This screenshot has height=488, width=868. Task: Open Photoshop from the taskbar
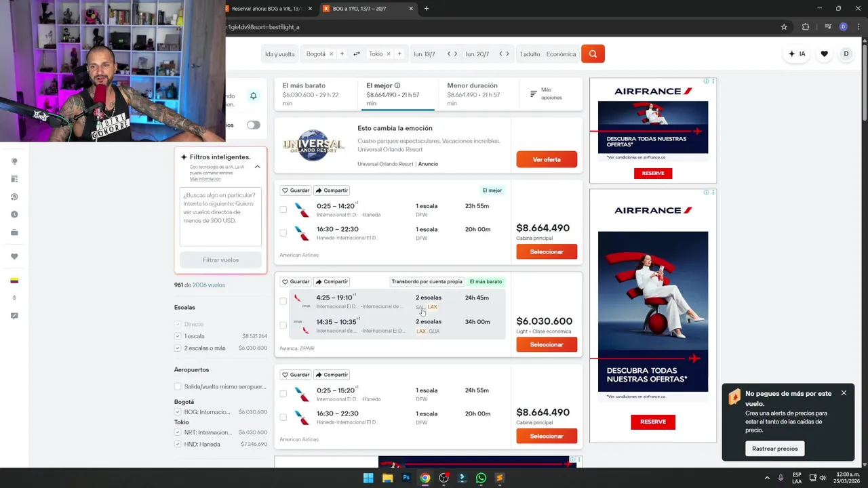(406, 478)
